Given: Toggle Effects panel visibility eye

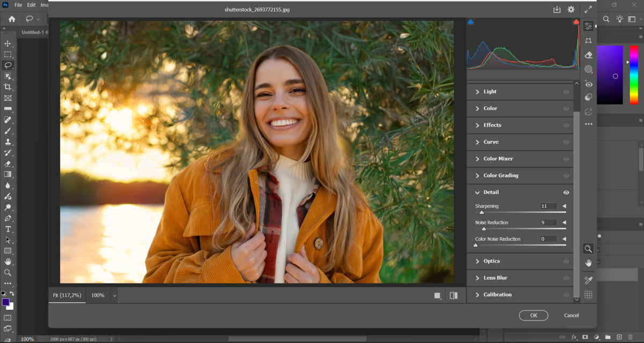Looking at the screenshot, I should [566, 125].
